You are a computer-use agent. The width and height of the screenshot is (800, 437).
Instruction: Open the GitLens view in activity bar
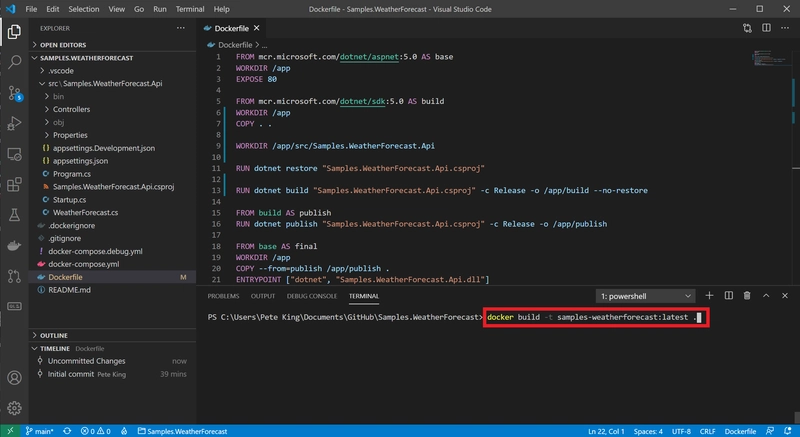click(14, 306)
